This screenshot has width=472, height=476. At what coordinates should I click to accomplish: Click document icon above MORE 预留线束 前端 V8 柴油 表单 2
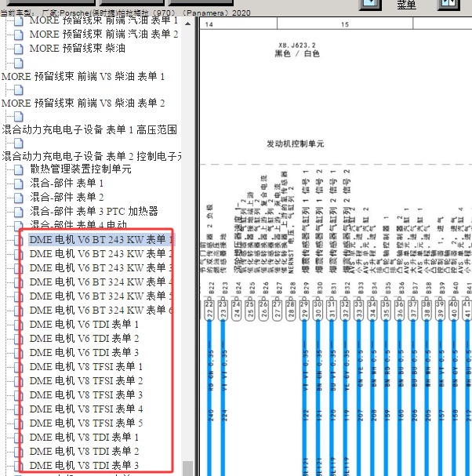click(19, 90)
